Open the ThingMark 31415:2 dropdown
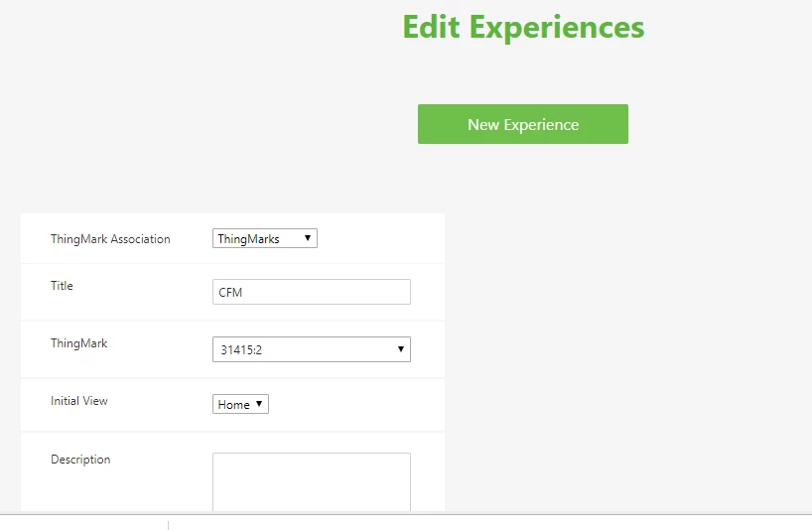The image size is (812, 530). 312,349
